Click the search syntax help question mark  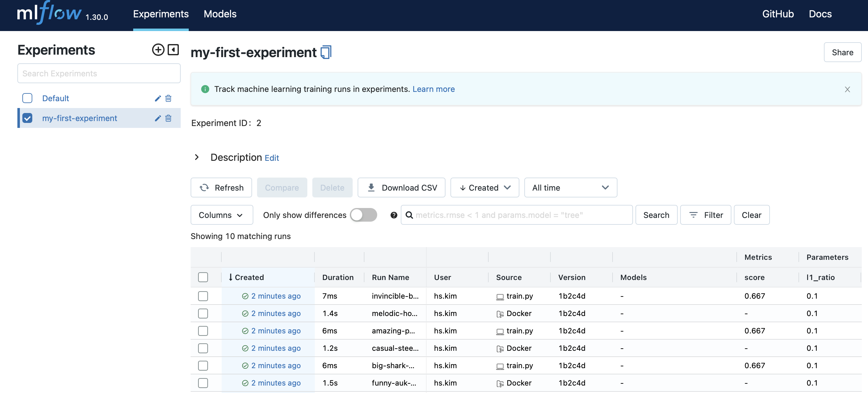(x=394, y=215)
